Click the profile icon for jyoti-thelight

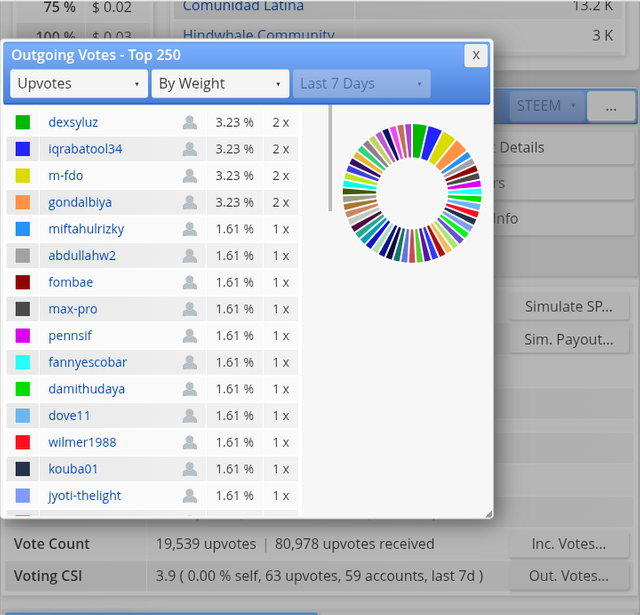(190, 496)
